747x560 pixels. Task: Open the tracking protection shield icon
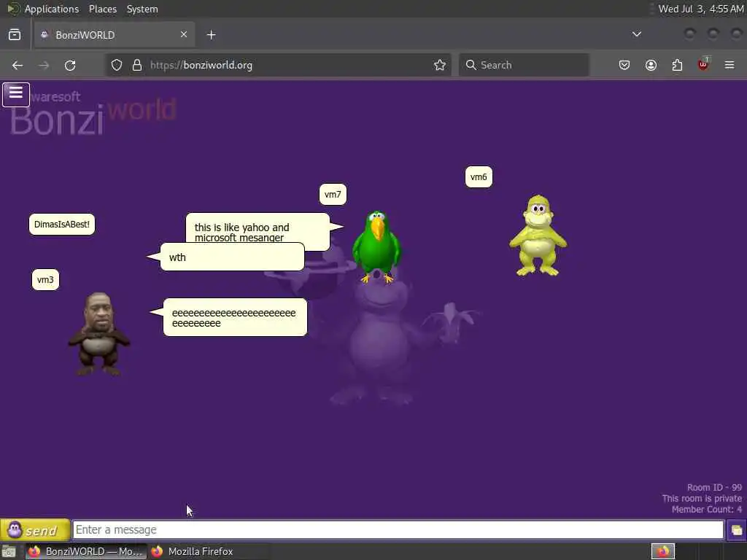(117, 65)
